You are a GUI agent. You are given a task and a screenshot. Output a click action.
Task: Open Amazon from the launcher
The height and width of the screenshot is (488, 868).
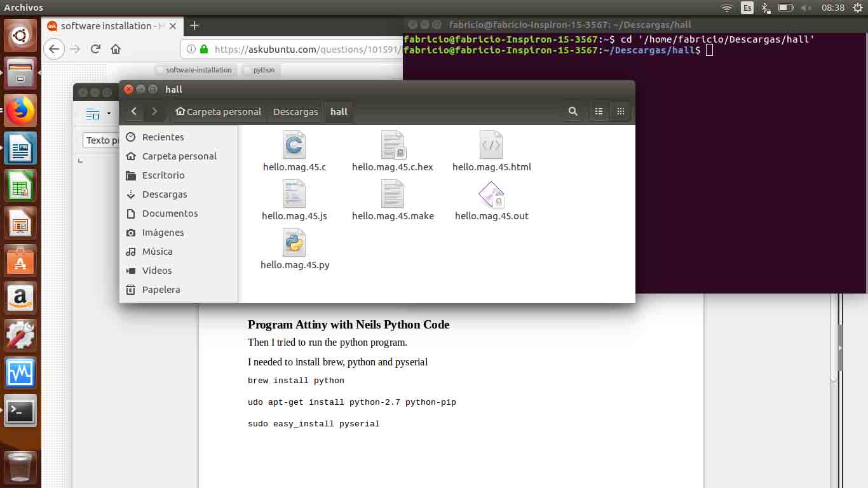click(x=20, y=299)
